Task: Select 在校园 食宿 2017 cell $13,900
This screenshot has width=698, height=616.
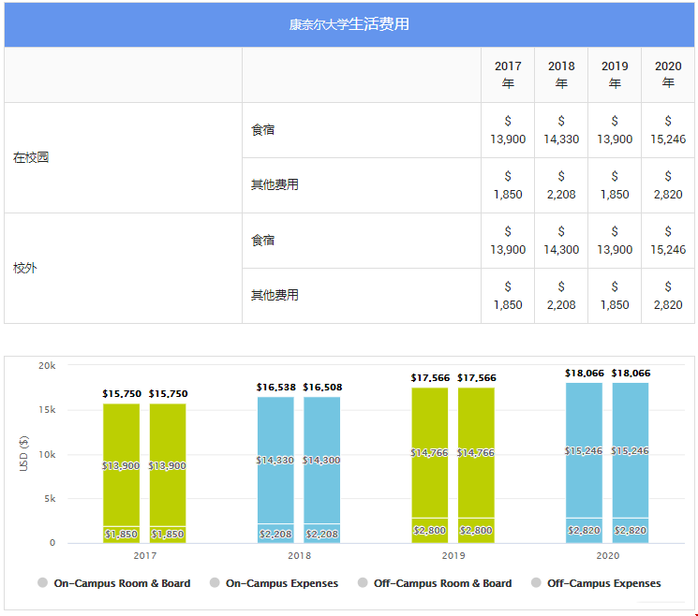Action: tap(508, 130)
